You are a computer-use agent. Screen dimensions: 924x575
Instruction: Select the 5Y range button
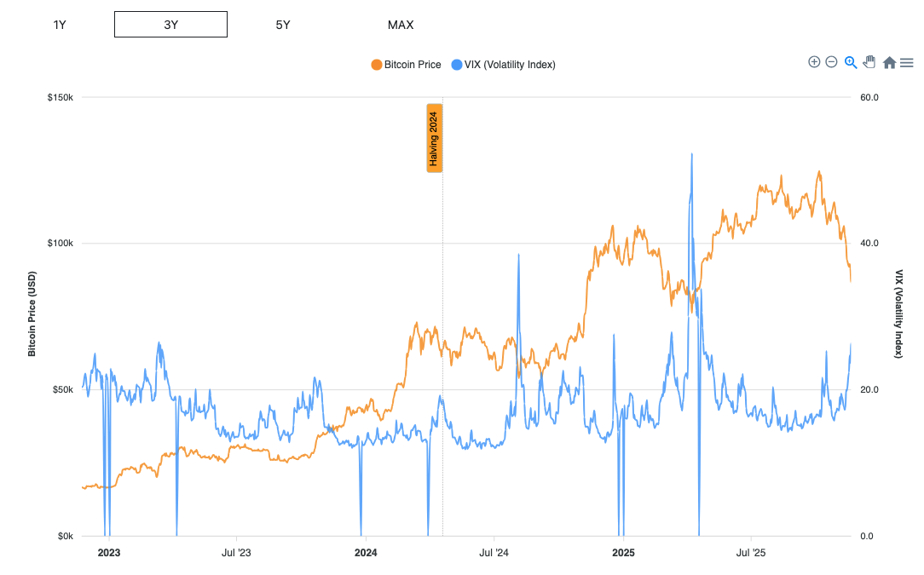tap(282, 25)
